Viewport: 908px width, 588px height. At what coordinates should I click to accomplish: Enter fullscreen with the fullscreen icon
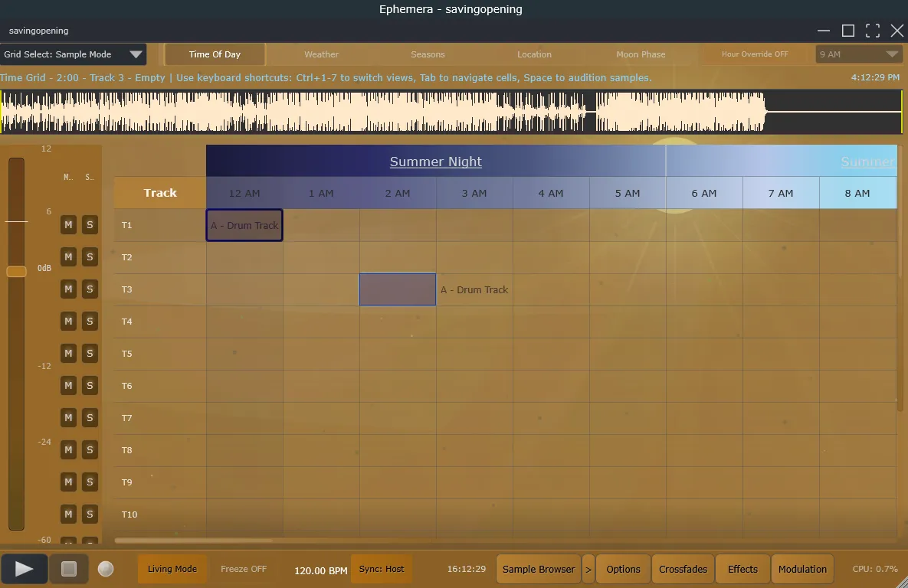coord(873,31)
